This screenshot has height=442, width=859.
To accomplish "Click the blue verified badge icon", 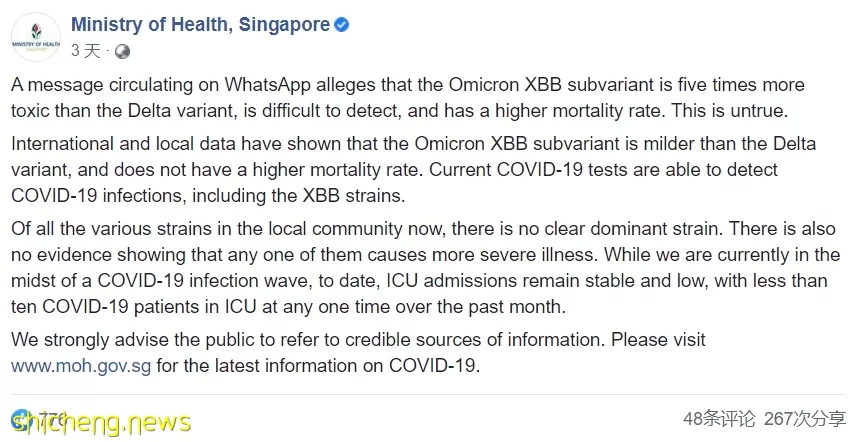I will (x=342, y=25).
